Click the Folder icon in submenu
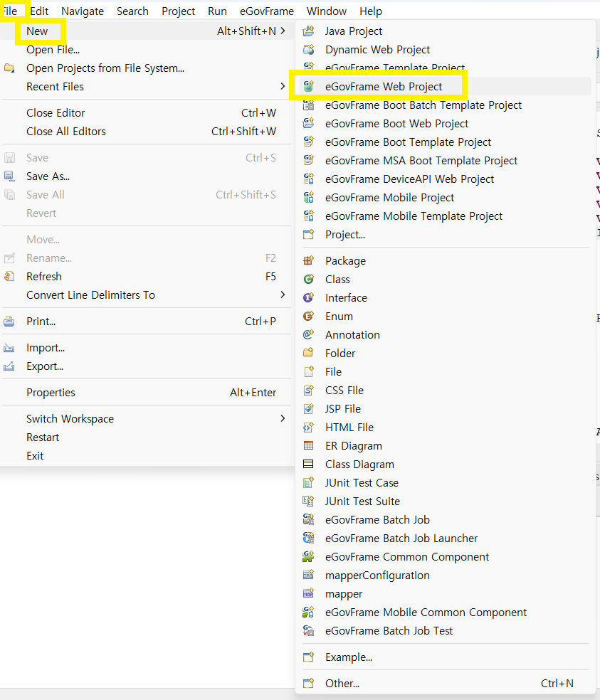This screenshot has height=700, width=600. [x=308, y=353]
